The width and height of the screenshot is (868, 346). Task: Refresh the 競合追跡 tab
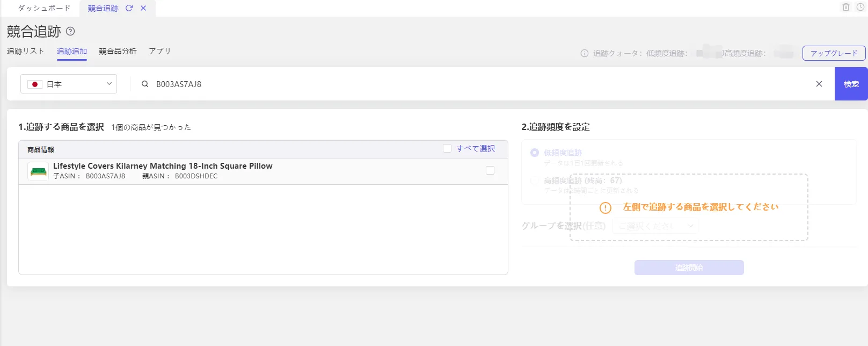[129, 8]
